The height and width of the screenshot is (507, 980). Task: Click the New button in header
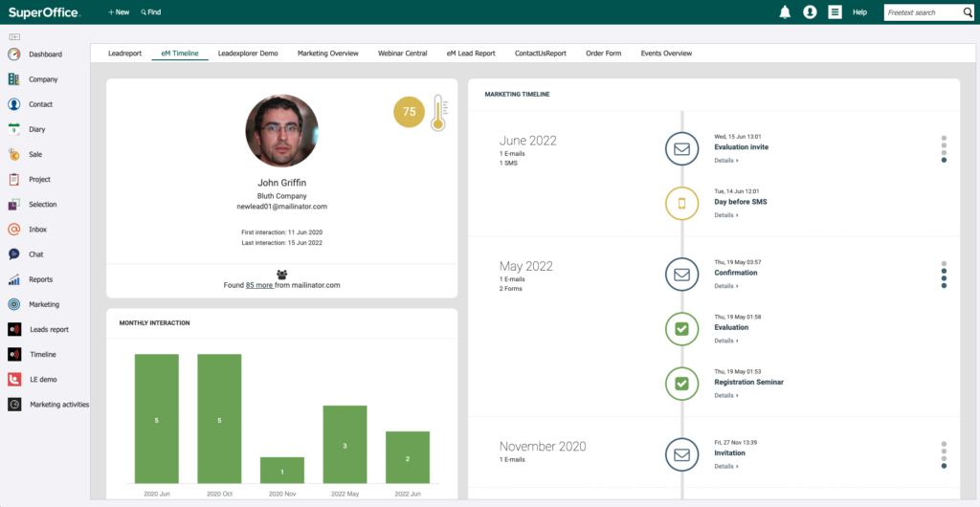tap(119, 11)
